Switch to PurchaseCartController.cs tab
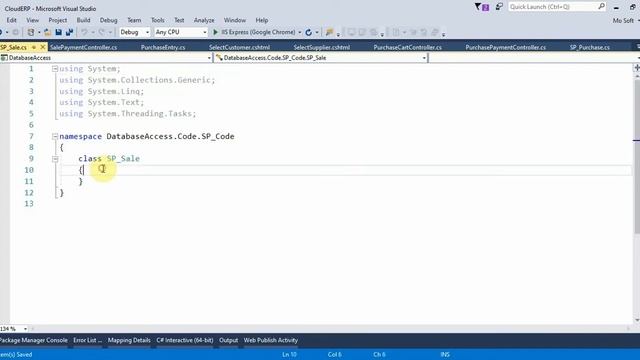 pos(407,47)
